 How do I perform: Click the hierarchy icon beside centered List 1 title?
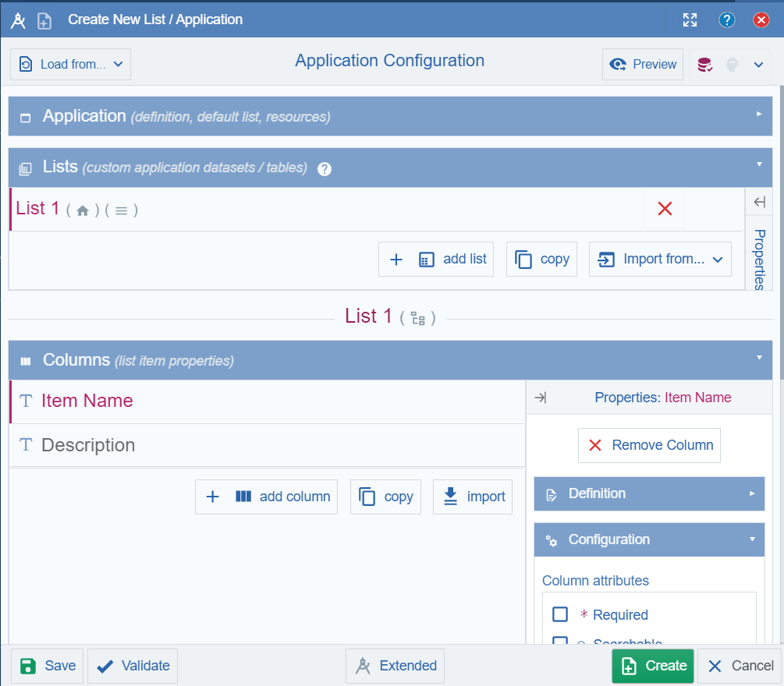[419, 316]
